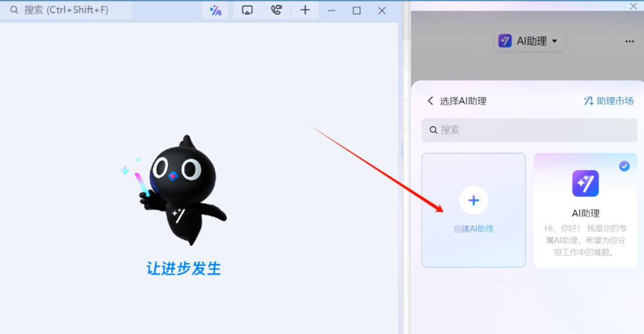This screenshot has height=334, width=644.
Task: Open the three-dot more options menu
Action: (x=630, y=41)
